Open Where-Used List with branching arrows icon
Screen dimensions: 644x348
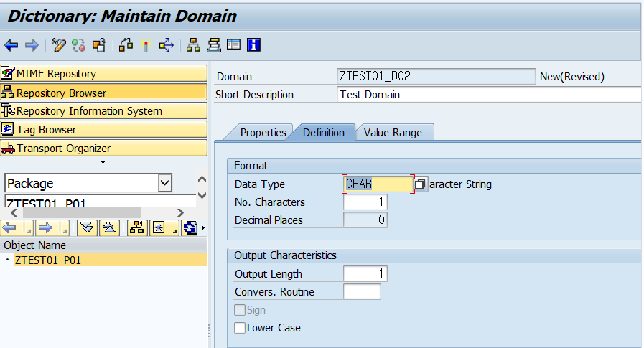pos(167,45)
